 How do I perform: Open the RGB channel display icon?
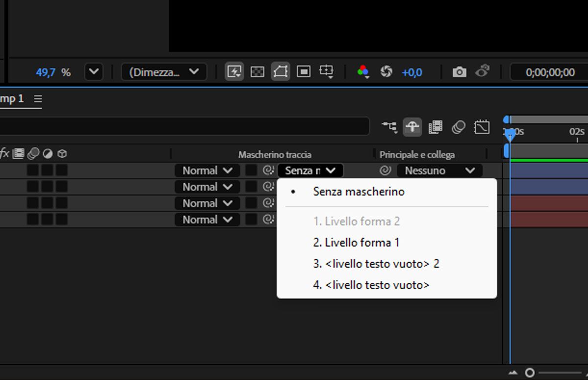pos(363,72)
